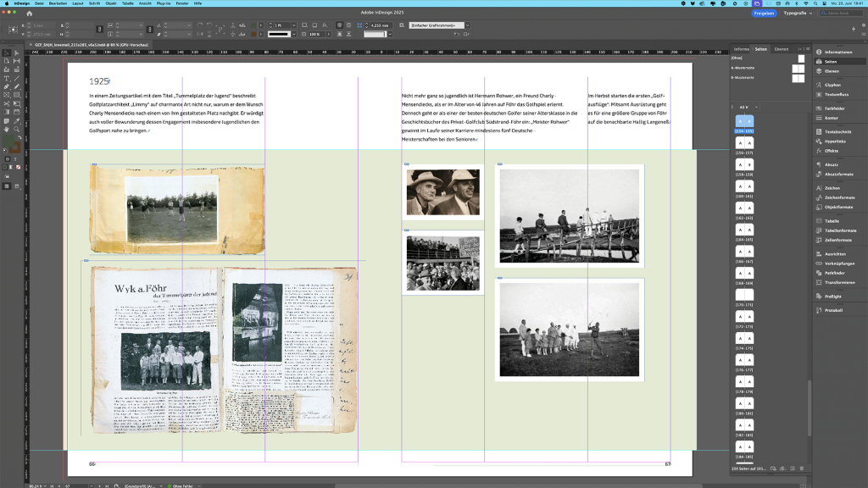
Task: Open the Objekt menu
Action: point(111,3)
